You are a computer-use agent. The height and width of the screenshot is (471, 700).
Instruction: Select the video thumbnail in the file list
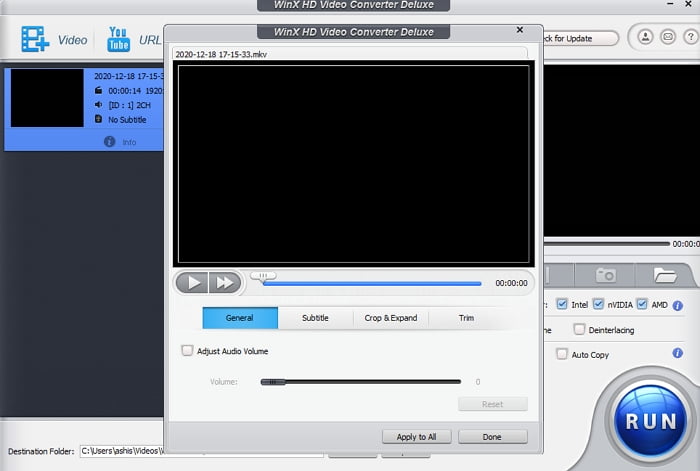pyautogui.click(x=47, y=98)
